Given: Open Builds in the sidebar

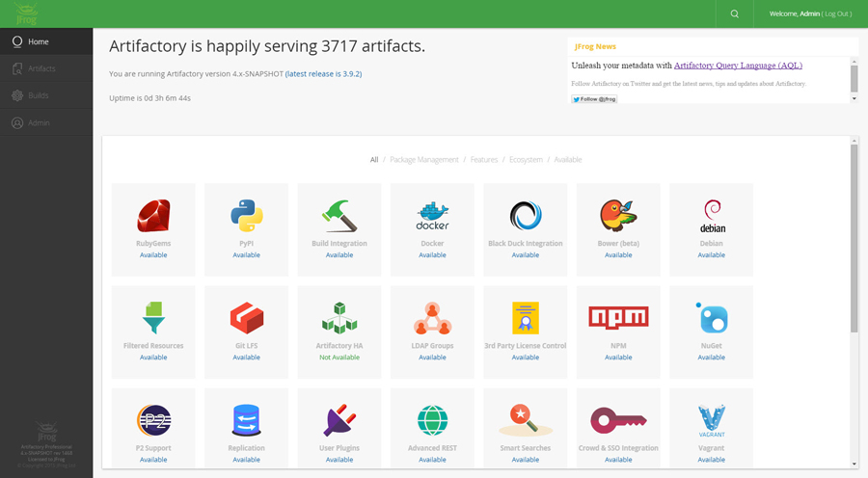Looking at the screenshot, I should click(x=46, y=95).
